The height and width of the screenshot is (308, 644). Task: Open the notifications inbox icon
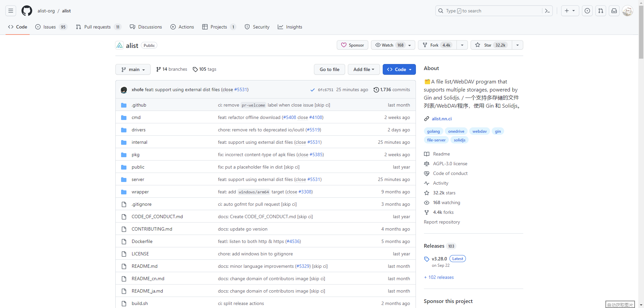(614, 11)
